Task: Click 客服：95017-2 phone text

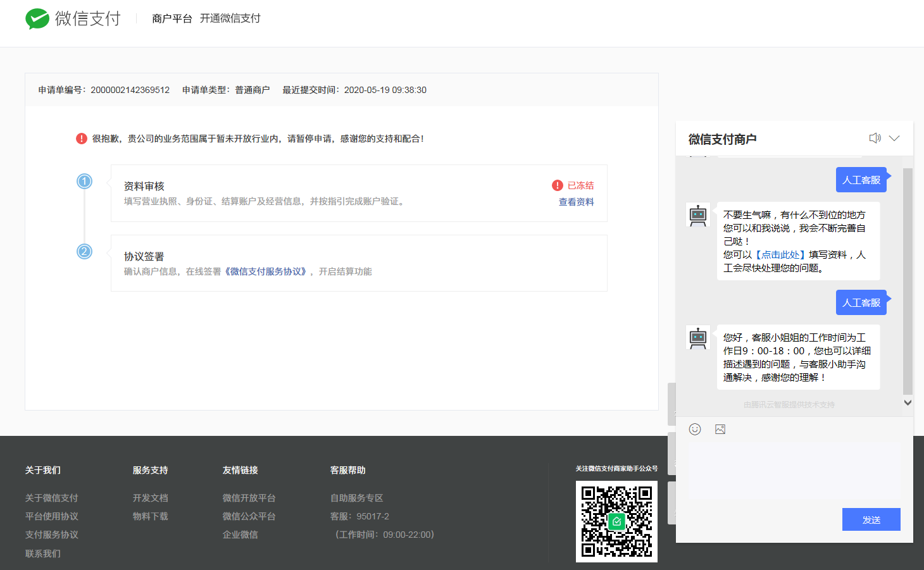Action: [x=359, y=516]
